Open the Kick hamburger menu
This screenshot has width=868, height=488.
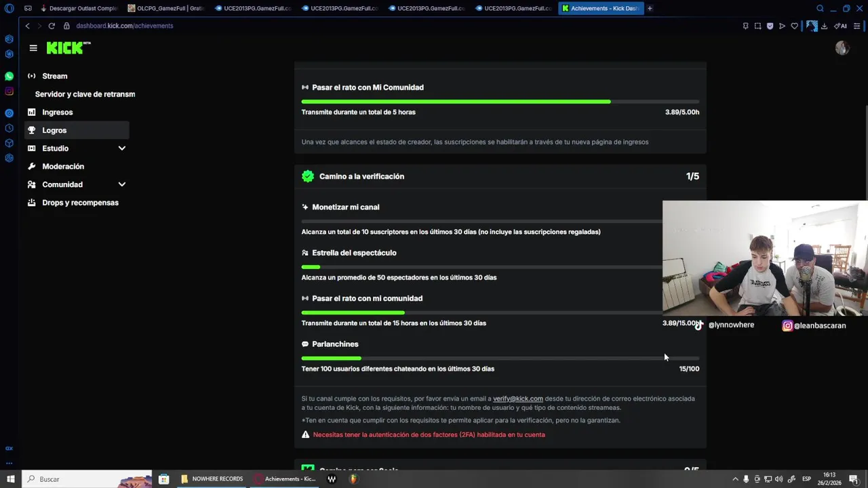tap(33, 47)
